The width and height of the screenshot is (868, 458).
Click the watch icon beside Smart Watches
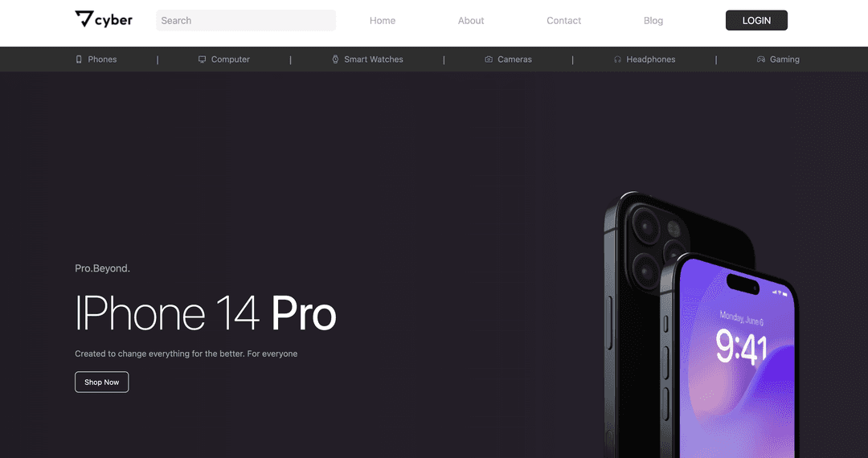335,59
